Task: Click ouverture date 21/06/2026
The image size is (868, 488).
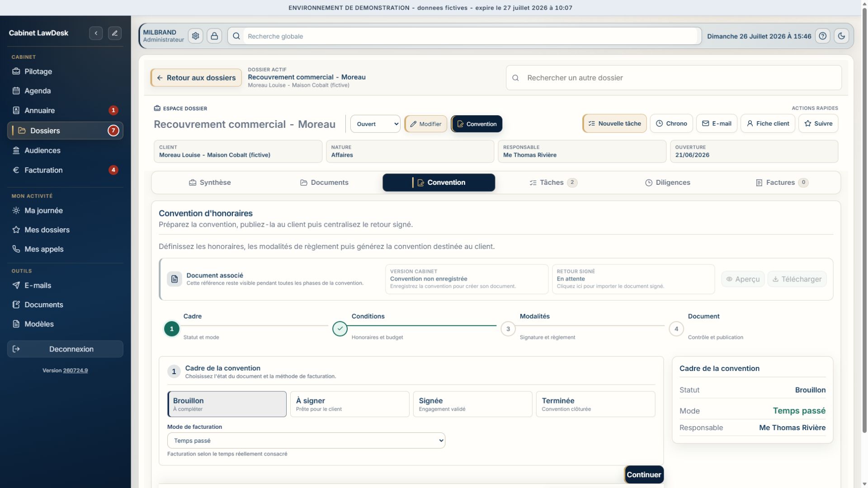Action: pyautogui.click(x=692, y=155)
